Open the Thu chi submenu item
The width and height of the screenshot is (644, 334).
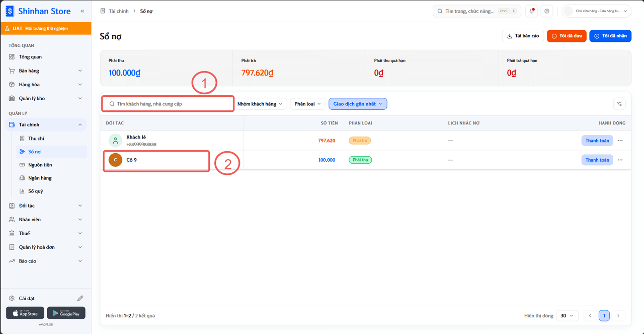[x=51, y=139]
